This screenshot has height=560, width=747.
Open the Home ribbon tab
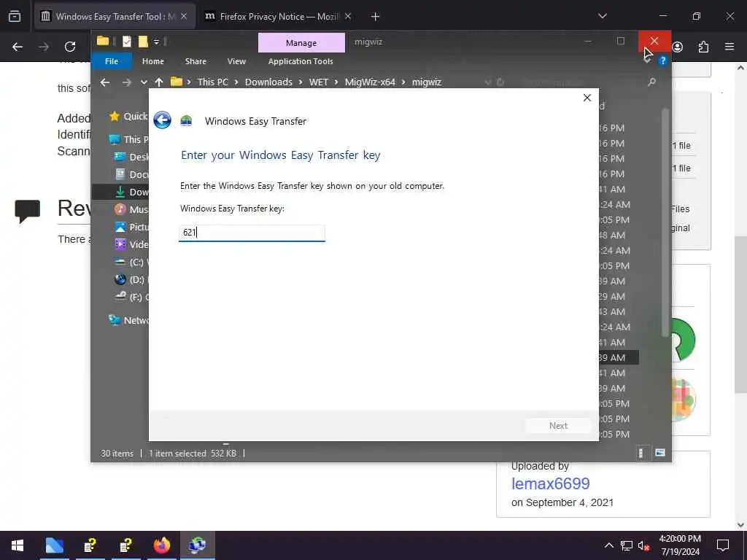(153, 61)
